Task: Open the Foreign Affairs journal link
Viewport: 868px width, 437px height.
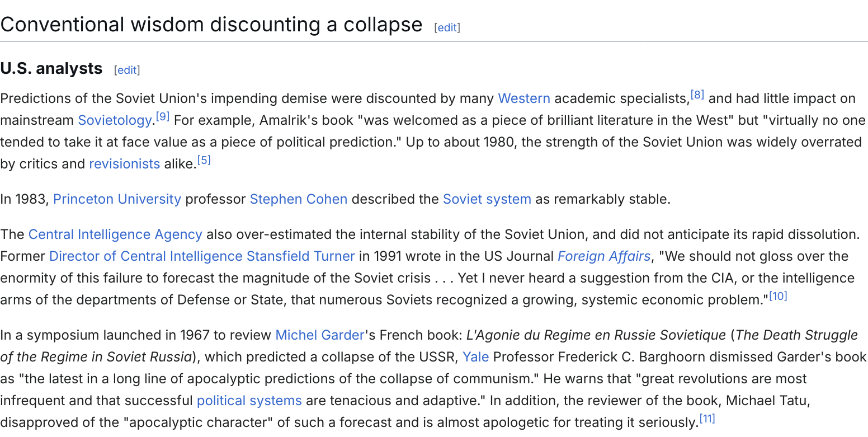Action: coord(604,256)
